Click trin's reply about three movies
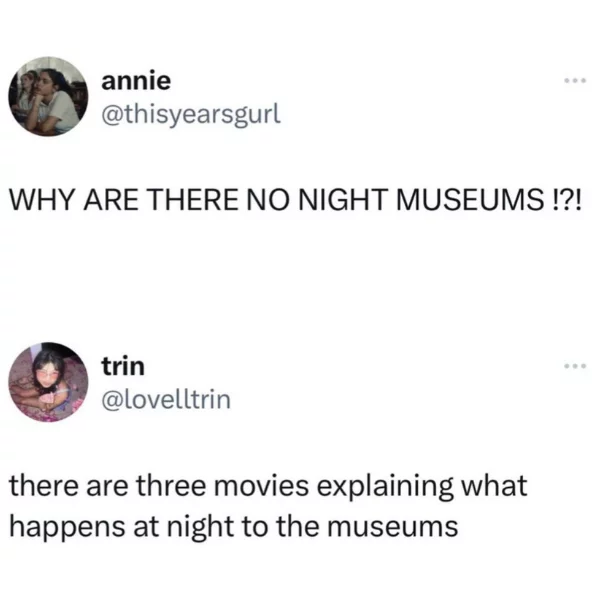 tap(268, 506)
